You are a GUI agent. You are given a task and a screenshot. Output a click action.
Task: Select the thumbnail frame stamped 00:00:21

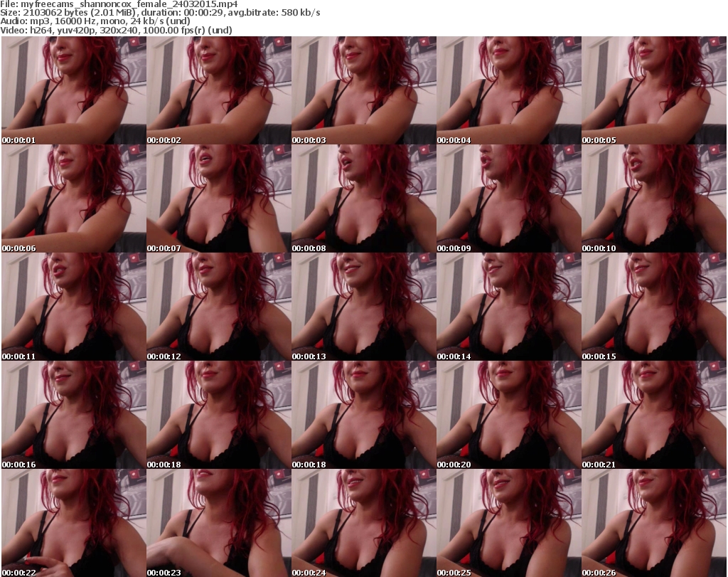click(x=654, y=415)
